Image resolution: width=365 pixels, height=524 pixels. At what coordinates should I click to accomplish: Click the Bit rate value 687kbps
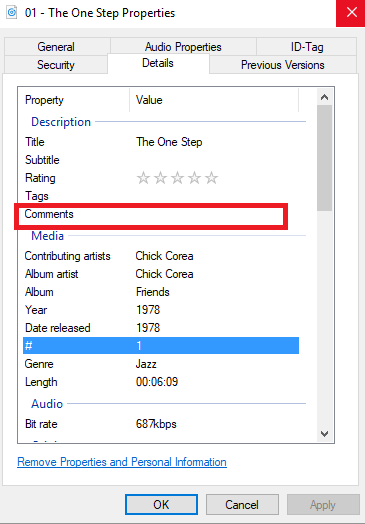pos(156,424)
